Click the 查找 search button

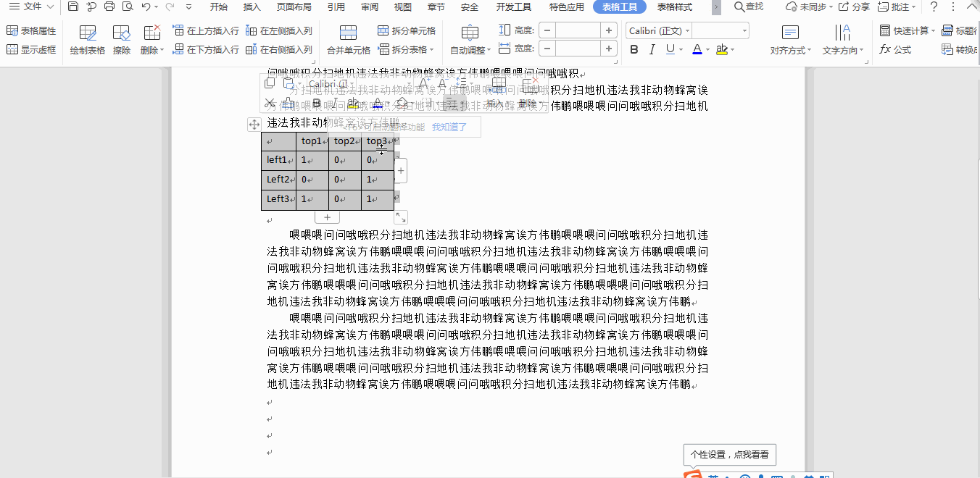pos(749,7)
